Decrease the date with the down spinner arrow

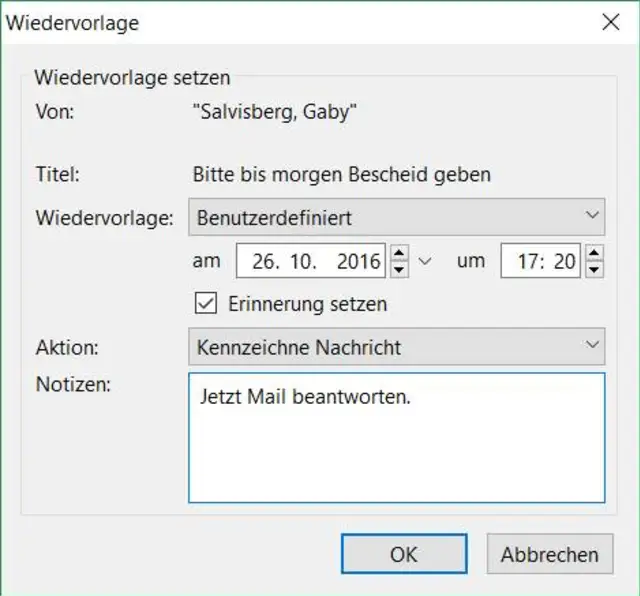399,269
